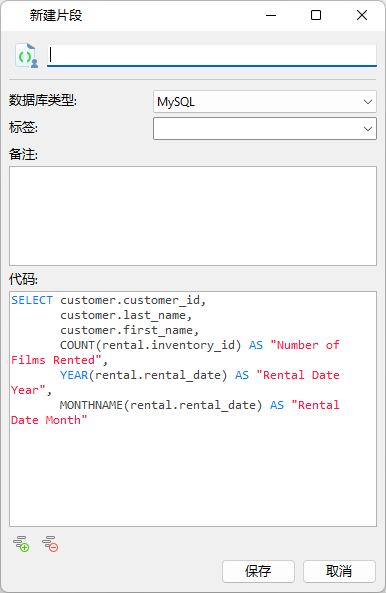This screenshot has width=386, height=593.
Task: Click the 新建片段 window title
Action: (56, 15)
